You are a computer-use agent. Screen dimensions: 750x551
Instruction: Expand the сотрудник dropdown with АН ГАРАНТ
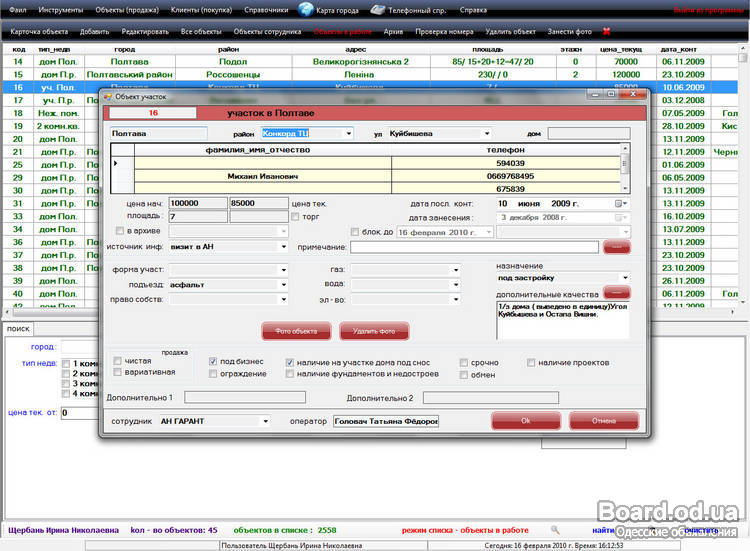tap(265, 421)
